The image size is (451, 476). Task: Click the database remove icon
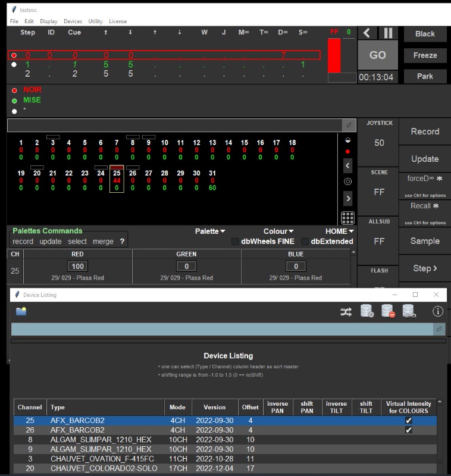click(388, 311)
